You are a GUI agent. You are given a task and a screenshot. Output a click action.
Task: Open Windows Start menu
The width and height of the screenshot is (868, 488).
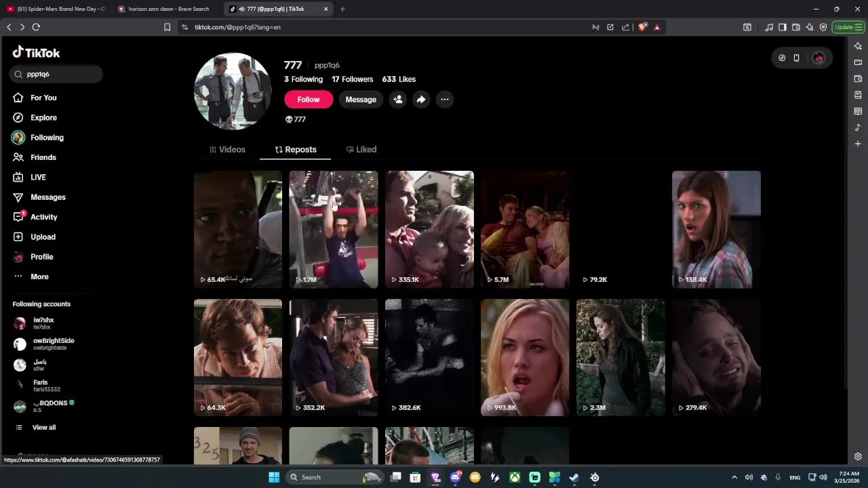[274, 477]
